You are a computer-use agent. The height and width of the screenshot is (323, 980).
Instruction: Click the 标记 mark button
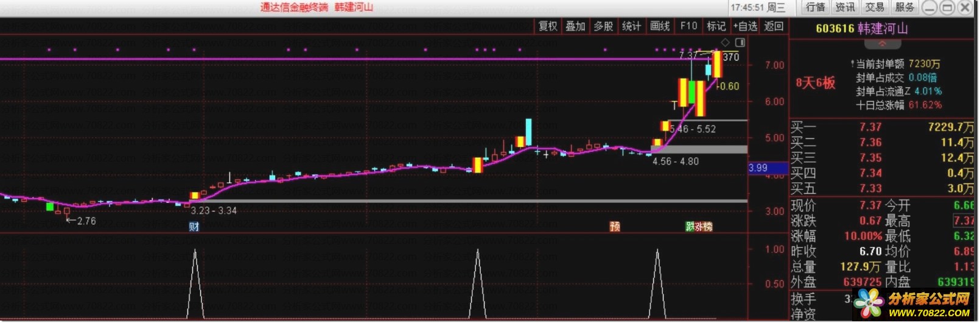[x=716, y=26]
